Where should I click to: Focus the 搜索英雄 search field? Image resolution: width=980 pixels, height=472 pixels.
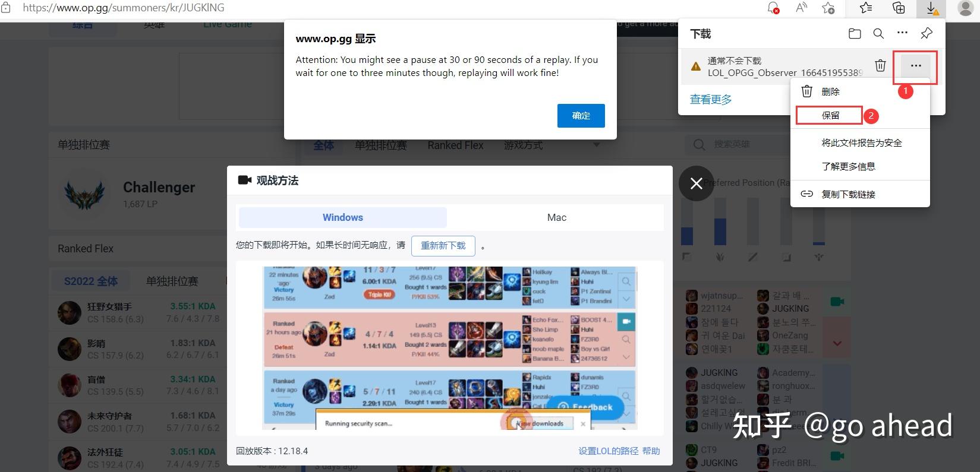click(x=737, y=144)
